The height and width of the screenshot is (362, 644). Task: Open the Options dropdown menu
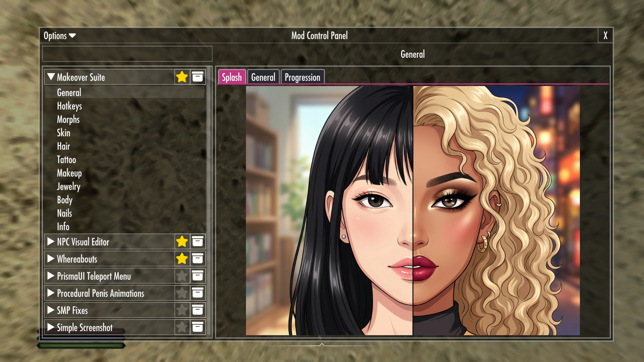60,36
